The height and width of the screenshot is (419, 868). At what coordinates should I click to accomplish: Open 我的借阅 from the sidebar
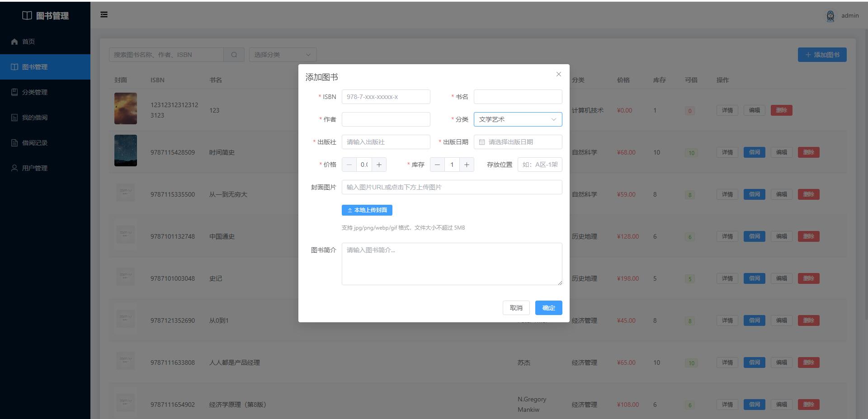(x=14, y=117)
